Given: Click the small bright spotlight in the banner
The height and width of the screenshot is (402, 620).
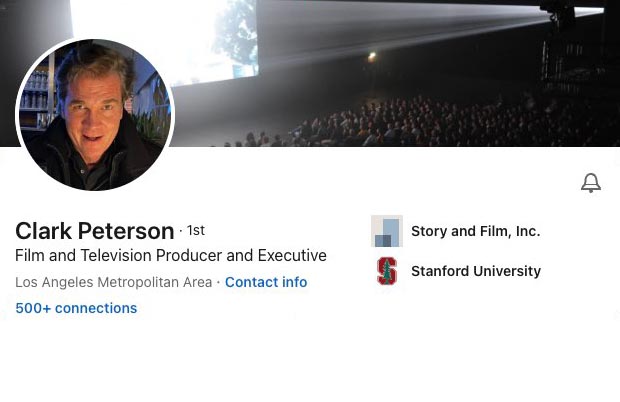Looking at the screenshot, I should [371, 58].
